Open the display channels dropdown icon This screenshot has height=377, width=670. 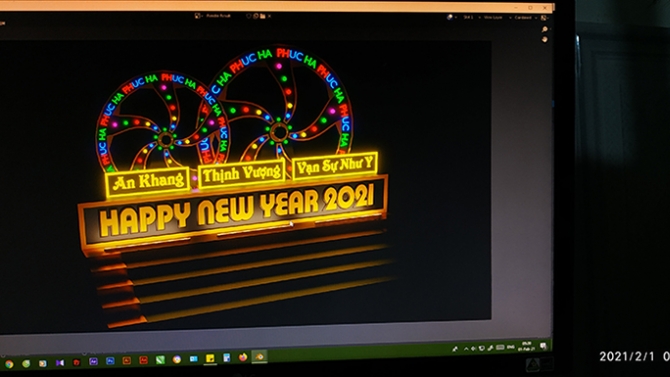click(x=544, y=18)
